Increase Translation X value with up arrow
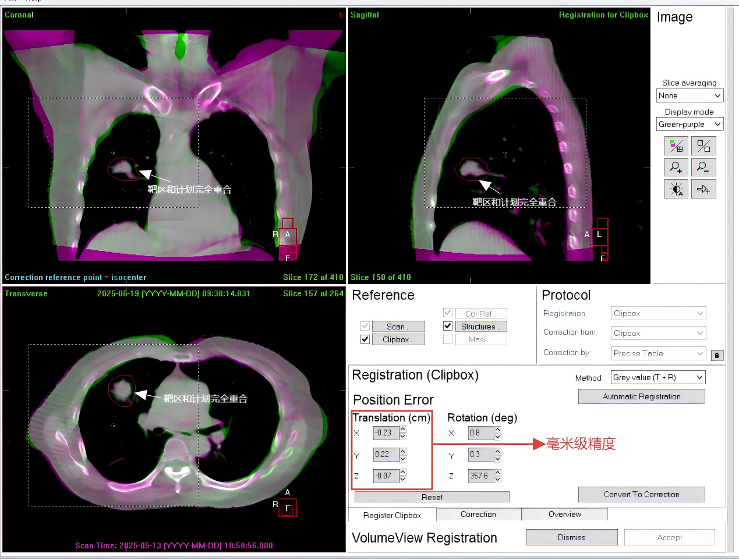739x560 pixels. [x=402, y=430]
